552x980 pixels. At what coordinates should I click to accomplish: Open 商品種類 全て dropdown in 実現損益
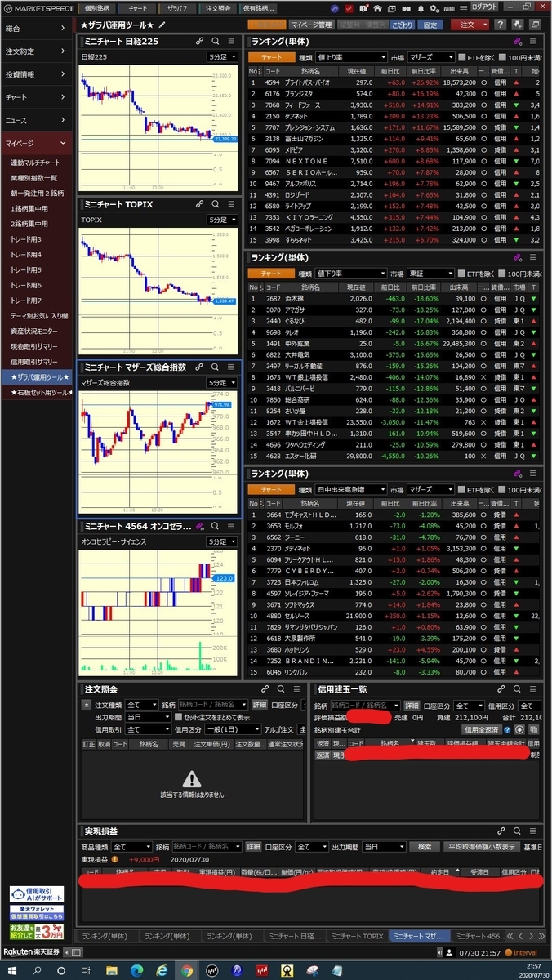[x=131, y=847]
